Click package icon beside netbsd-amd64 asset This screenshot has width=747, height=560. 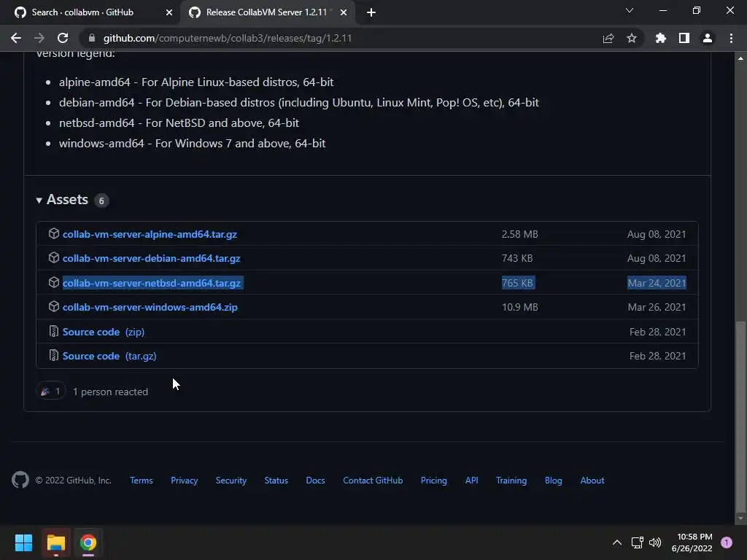tap(54, 282)
